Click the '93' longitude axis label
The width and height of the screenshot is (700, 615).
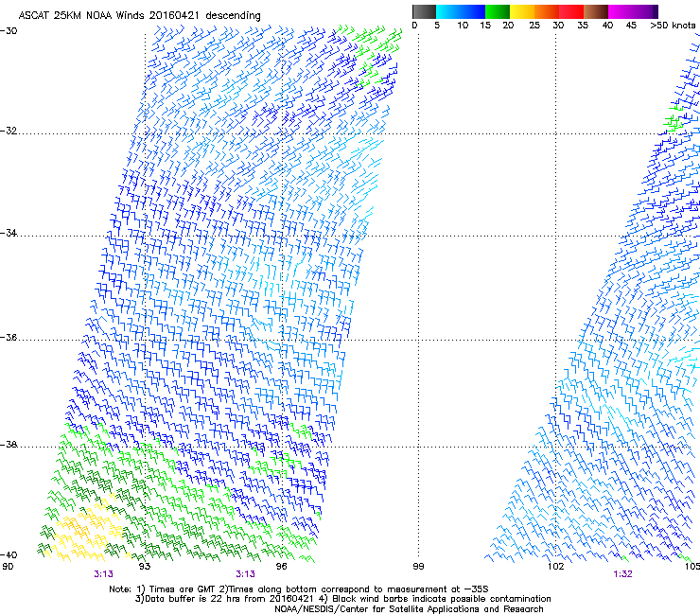click(145, 567)
